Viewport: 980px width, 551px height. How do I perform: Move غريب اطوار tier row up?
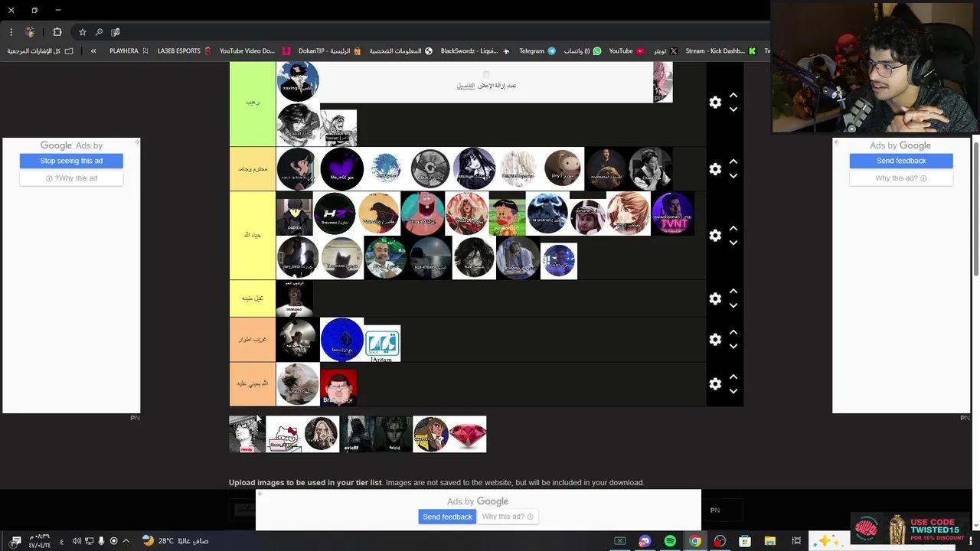tap(733, 333)
